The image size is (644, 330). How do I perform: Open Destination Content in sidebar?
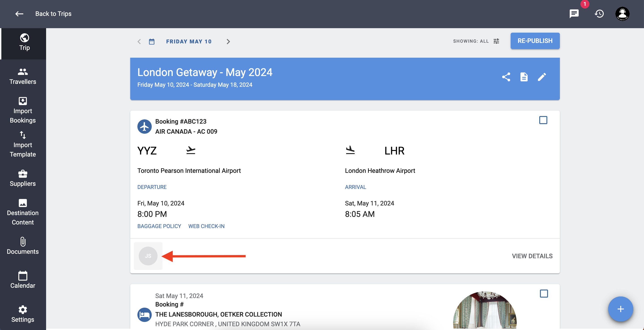(23, 212)
